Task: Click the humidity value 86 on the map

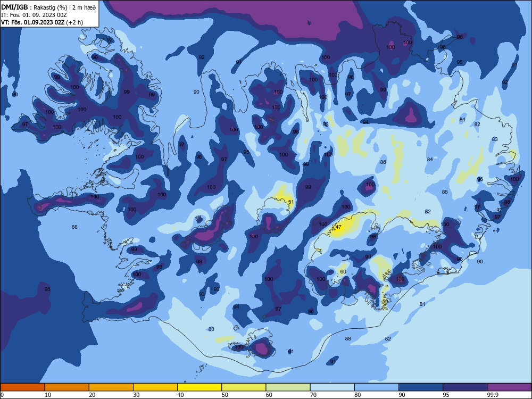Action: (x=383, y=162)
